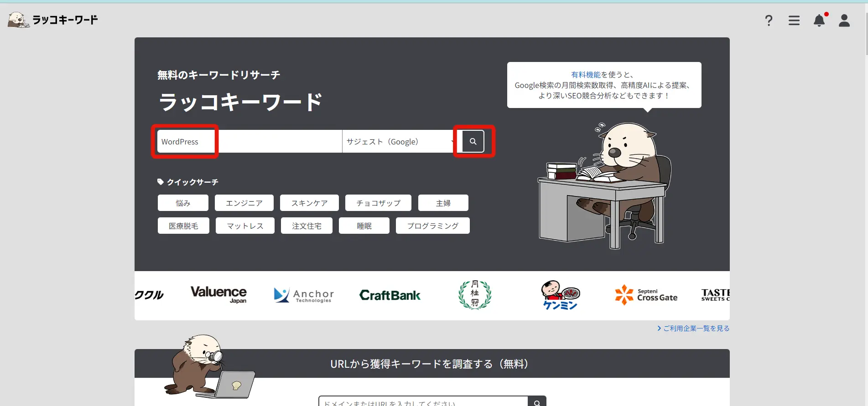The width and height of the screenshot is (868, 406).
Task: Select the プログラミング quick search tag
Action: pyautogui.click(x=432, y=226)
